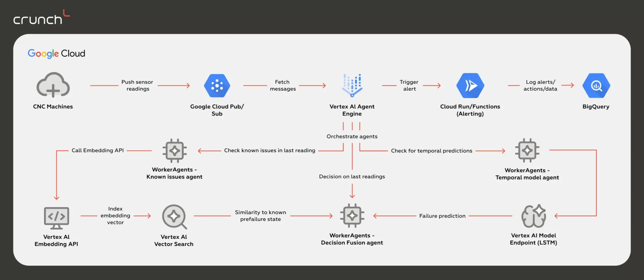Click the Vertex AI Embedding API monitor icon
The image size is (644, 280).
pos(56,218)
